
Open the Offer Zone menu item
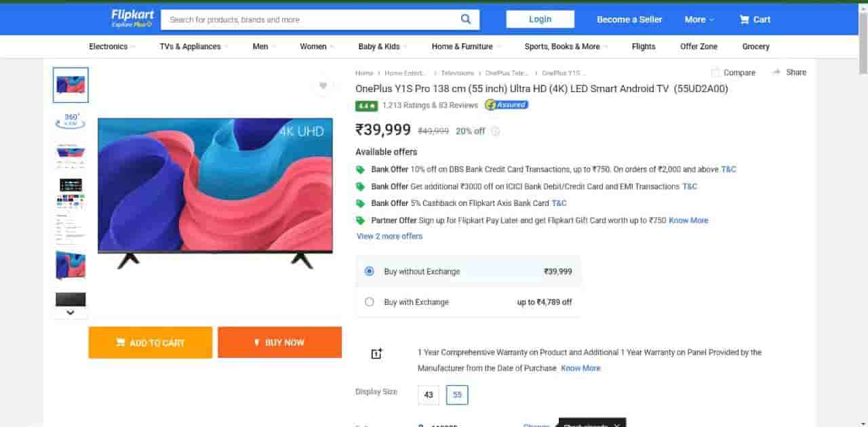tap(698, 47)
